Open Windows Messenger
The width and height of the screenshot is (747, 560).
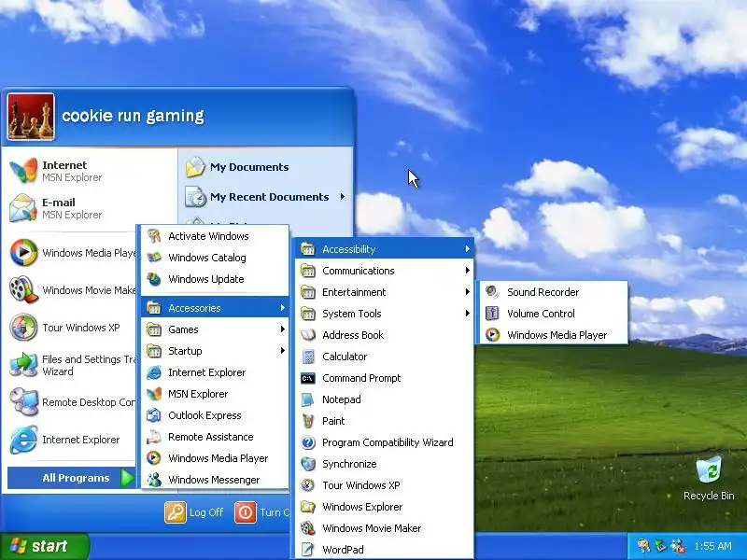coord(215,479)
